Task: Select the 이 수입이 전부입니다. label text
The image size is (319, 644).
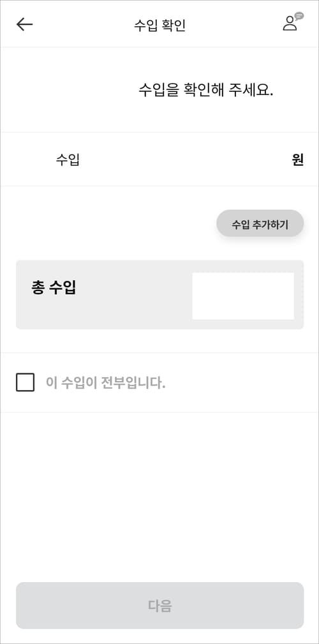Action: (x=105, y=383)
